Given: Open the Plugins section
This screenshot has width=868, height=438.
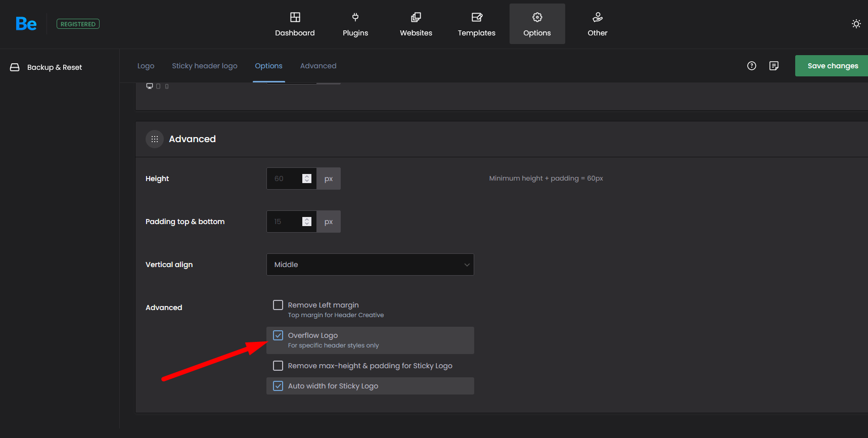Looking at the screenshot, I should pyautogui.click(x=355, y=24).
